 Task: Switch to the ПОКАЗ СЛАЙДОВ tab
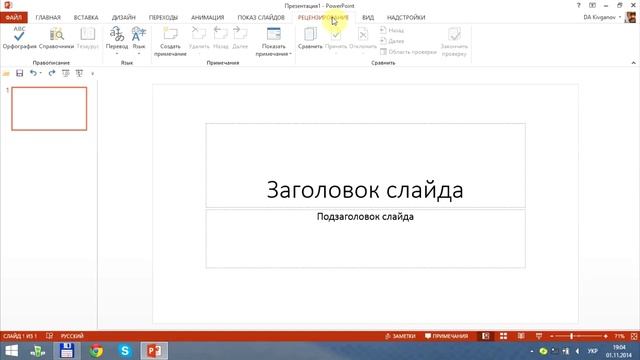click(x=261, y=18)
